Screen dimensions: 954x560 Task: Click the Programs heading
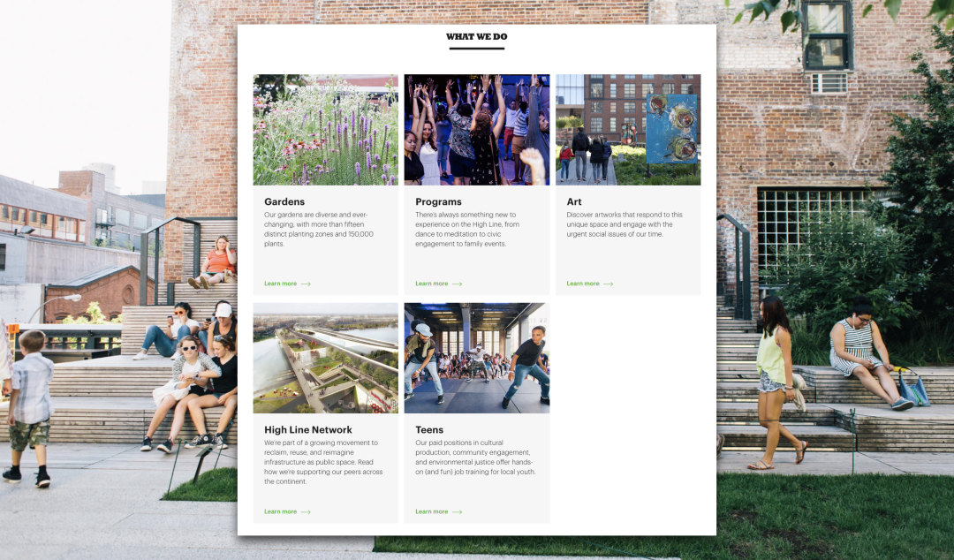click(x=438, y=202)
